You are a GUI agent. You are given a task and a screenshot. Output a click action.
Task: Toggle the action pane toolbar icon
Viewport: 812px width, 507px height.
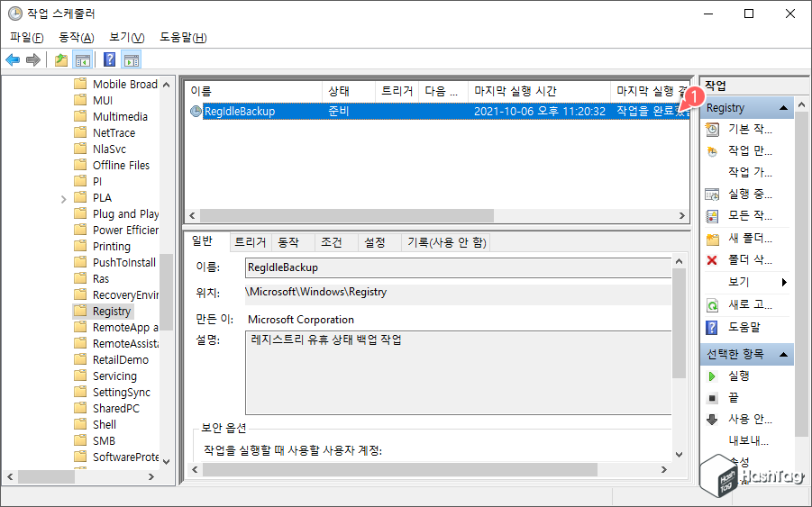click(132, 60)
